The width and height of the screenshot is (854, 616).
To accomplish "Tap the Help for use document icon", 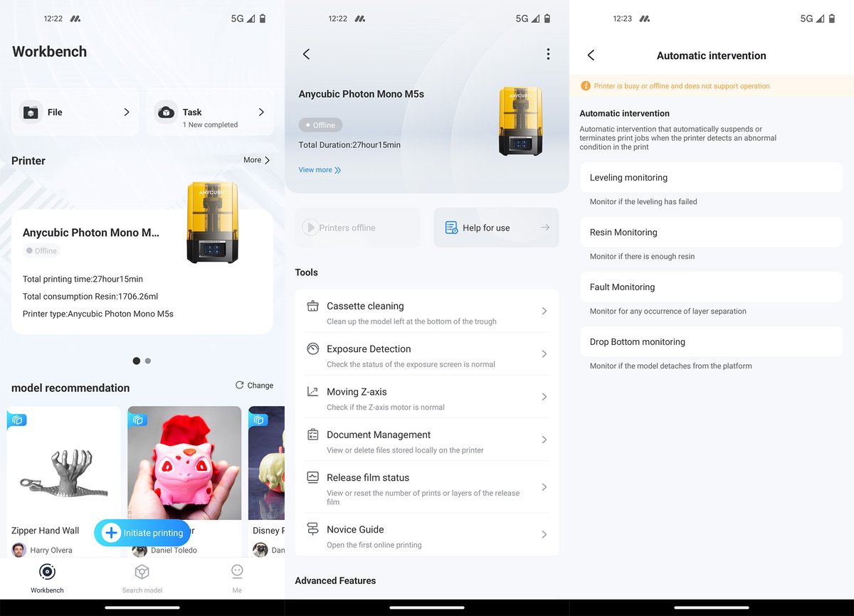I will point(451,228).
